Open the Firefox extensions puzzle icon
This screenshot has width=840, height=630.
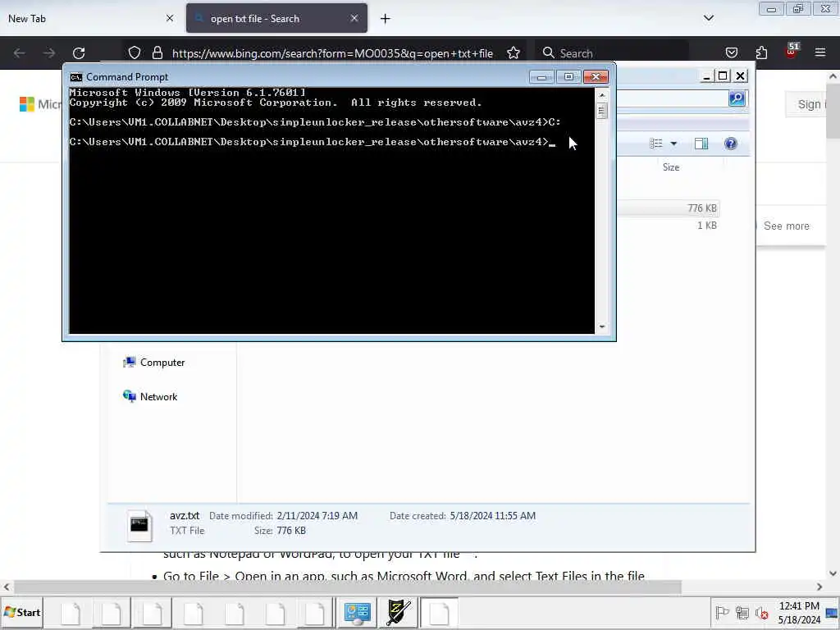761,52
